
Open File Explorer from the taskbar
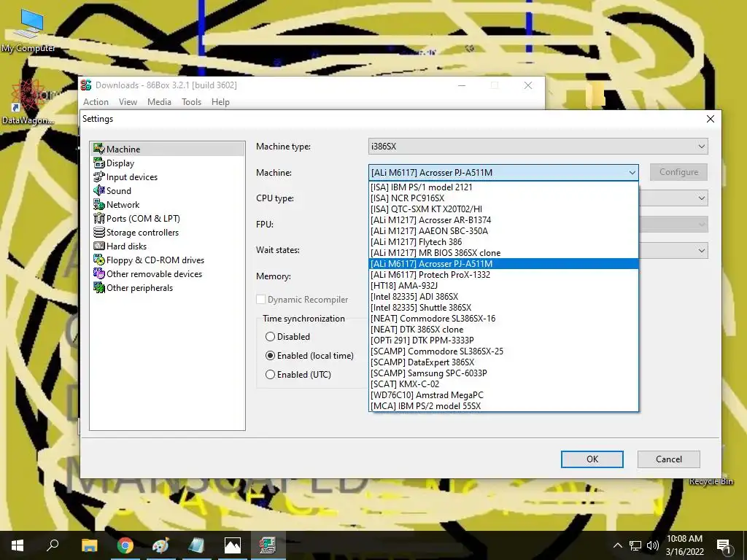tap(89, 545)
